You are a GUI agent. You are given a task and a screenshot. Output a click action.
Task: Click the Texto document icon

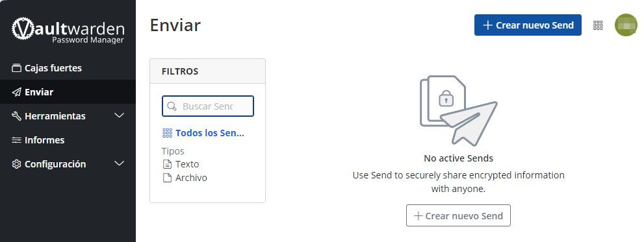(167, 165)
